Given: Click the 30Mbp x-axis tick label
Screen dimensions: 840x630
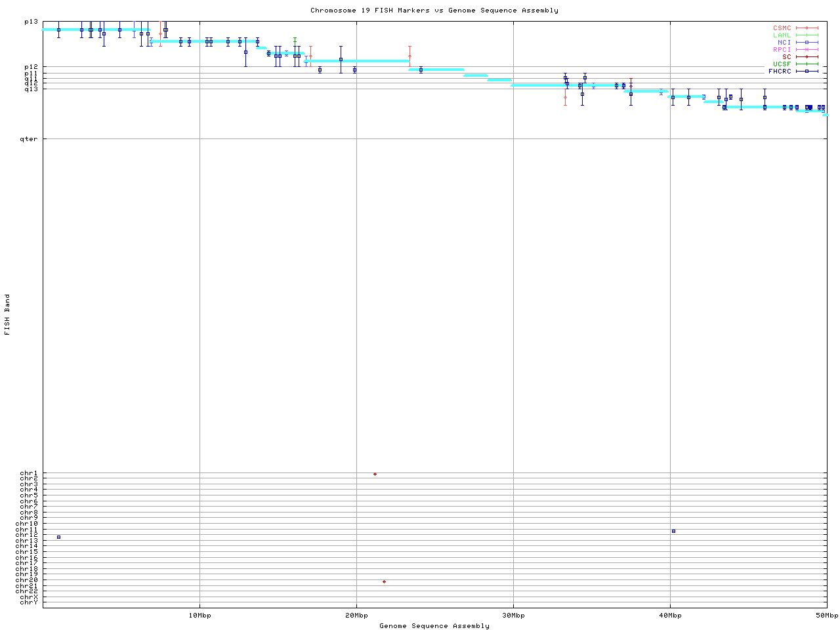Looking at the screenshot, I should 513,616.
